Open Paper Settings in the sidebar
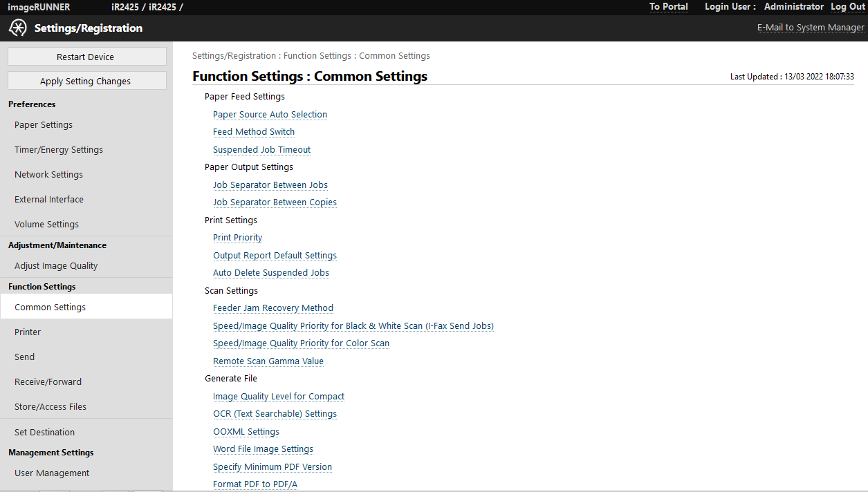Viewport: 868px width, 492px height. (x=44, y=125)
